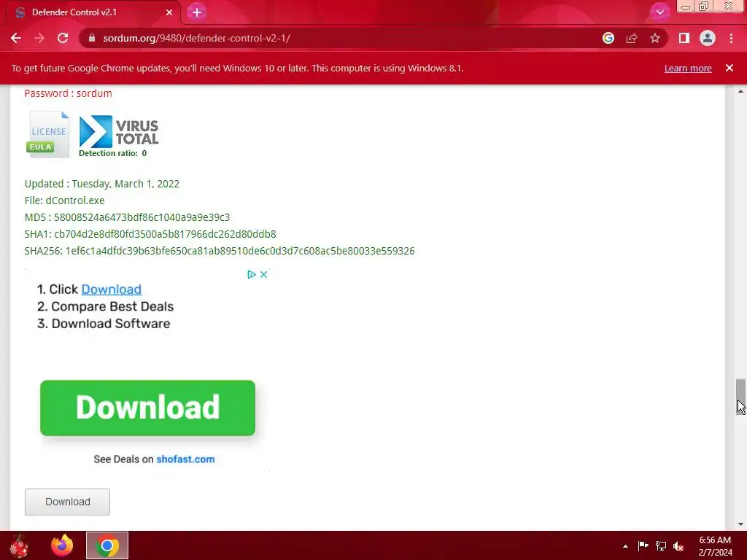Click the AdChoices triangle icon
The height and width of the screenshot is (560, 747).
point(252,274)
